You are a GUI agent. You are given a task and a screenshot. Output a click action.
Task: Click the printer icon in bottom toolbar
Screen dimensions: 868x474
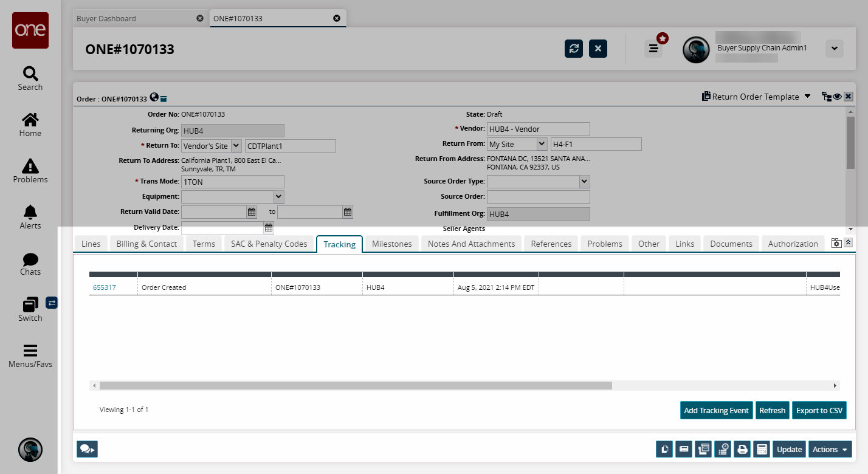(742, 450)
